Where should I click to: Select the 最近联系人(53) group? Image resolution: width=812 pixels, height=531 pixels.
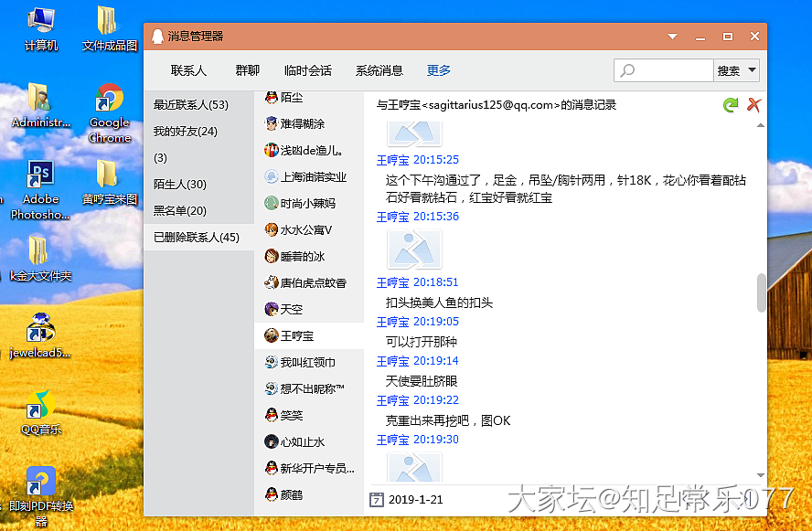190,105
